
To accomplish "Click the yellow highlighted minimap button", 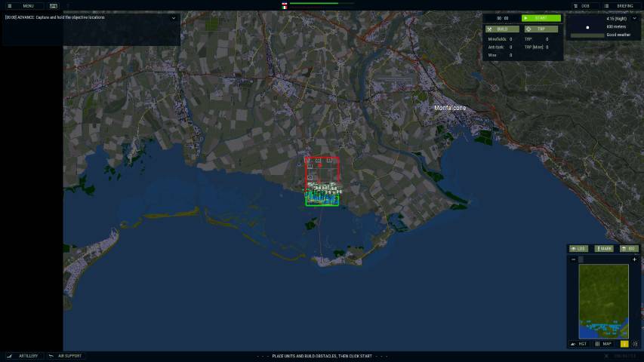I will 624,344.
